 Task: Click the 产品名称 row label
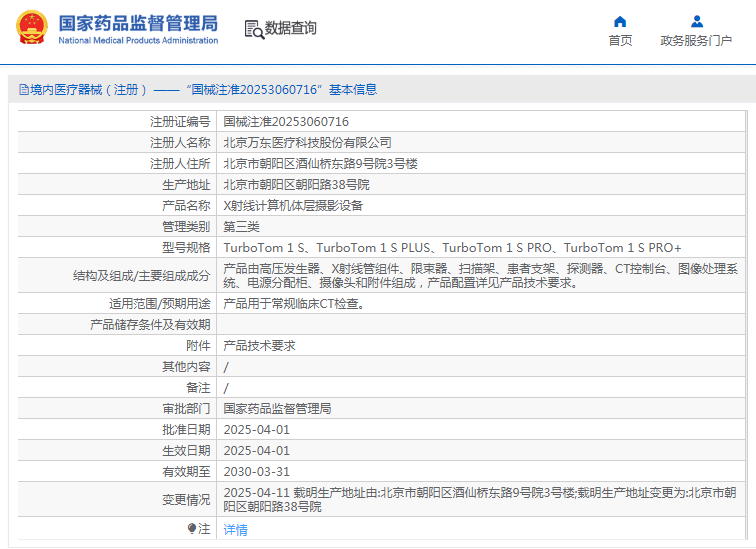pos(186,206)
